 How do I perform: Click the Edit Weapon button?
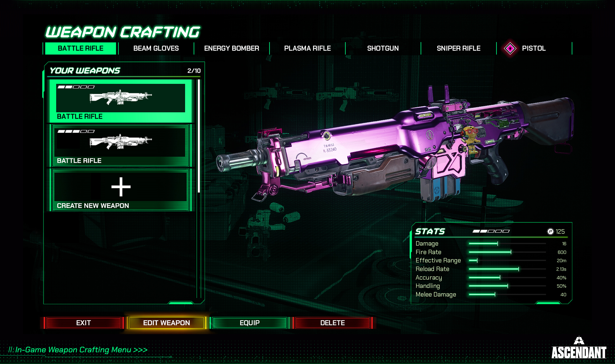point(167,323)
